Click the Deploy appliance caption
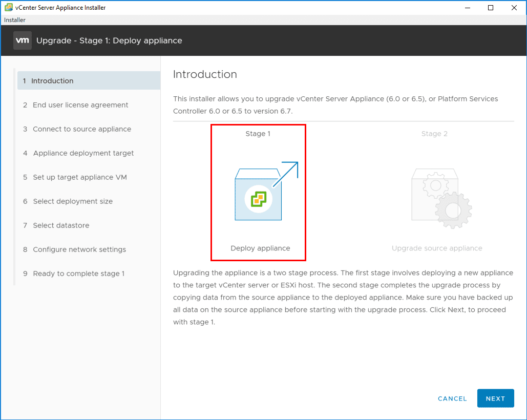Screen dimensions: 527x420 (260, 248)
